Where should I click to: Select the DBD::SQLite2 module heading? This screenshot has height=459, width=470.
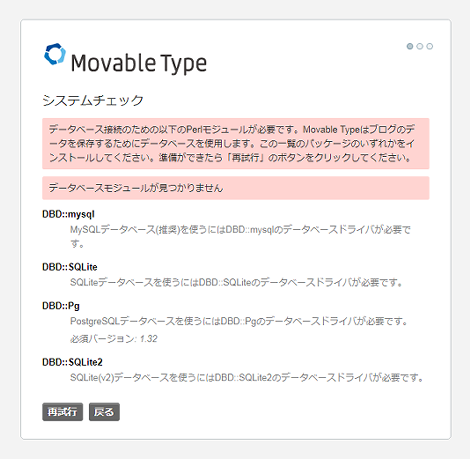[72, 362]
